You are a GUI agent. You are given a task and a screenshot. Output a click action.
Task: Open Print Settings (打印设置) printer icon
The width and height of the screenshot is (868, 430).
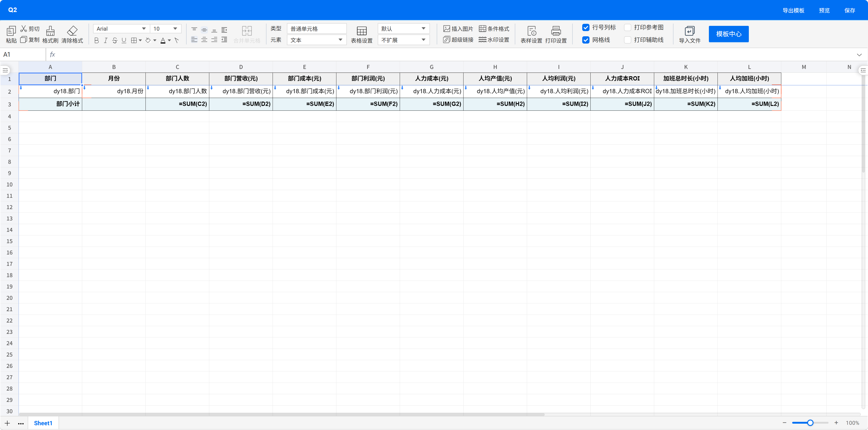556,31
